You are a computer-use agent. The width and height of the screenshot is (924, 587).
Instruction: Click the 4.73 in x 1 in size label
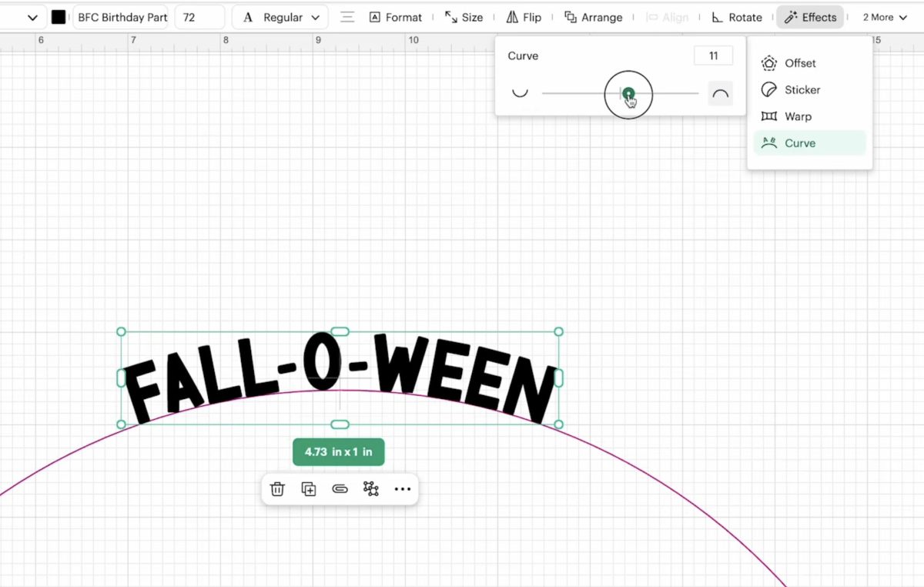(x=339, y=452)
